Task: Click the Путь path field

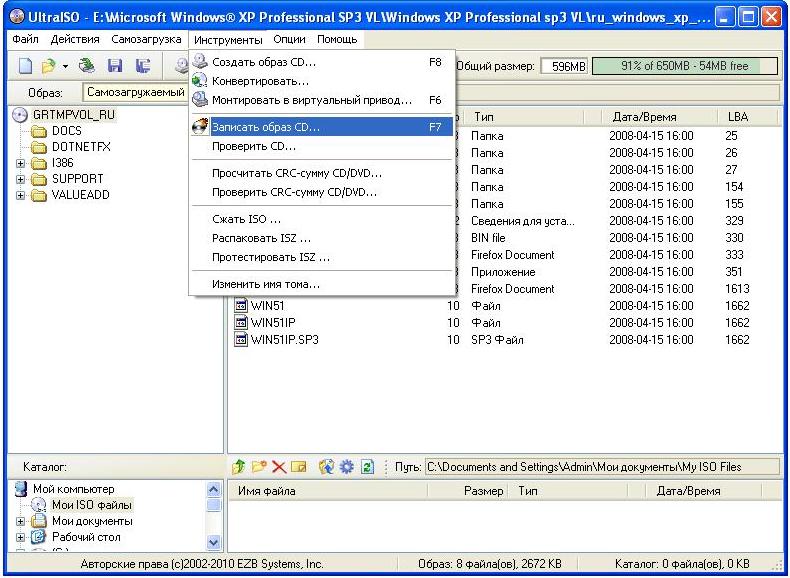Action: (x=602, y=467)
